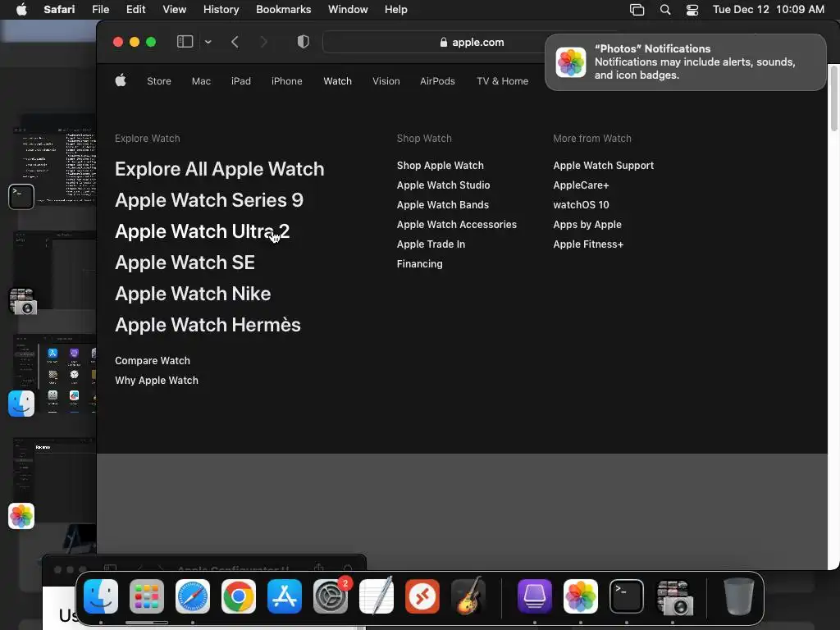Click the Apple logo on the website nav
The image size is (840, 630).
coord(121,80)
